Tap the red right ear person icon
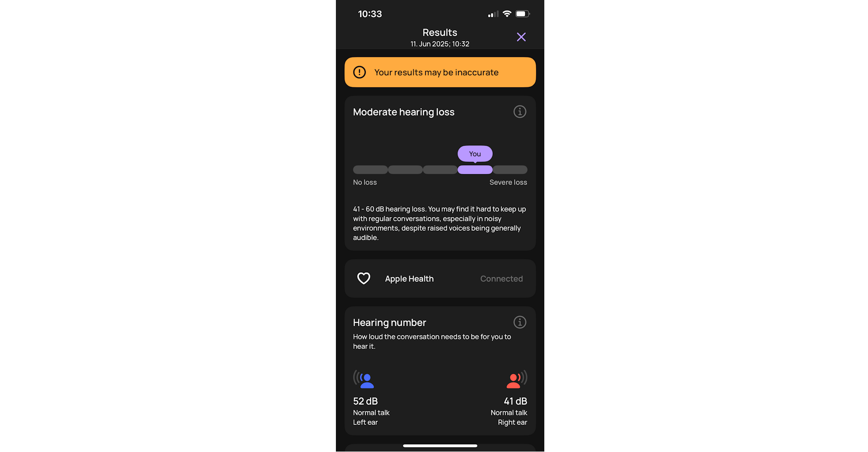Screen dimensions: 868x452 click(517, 379)
